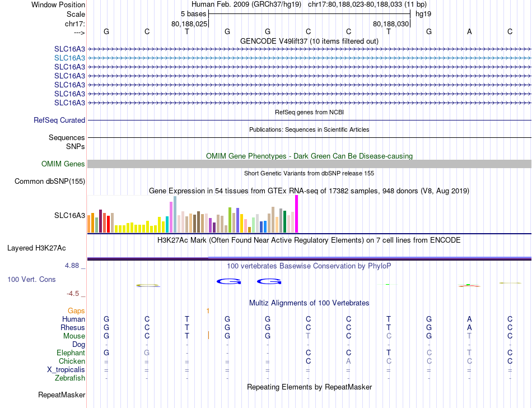Screen dimensions: 532x408
Task: Click the SLC16A3 label beside the GTEx bar chart
Action: (69, 216)
